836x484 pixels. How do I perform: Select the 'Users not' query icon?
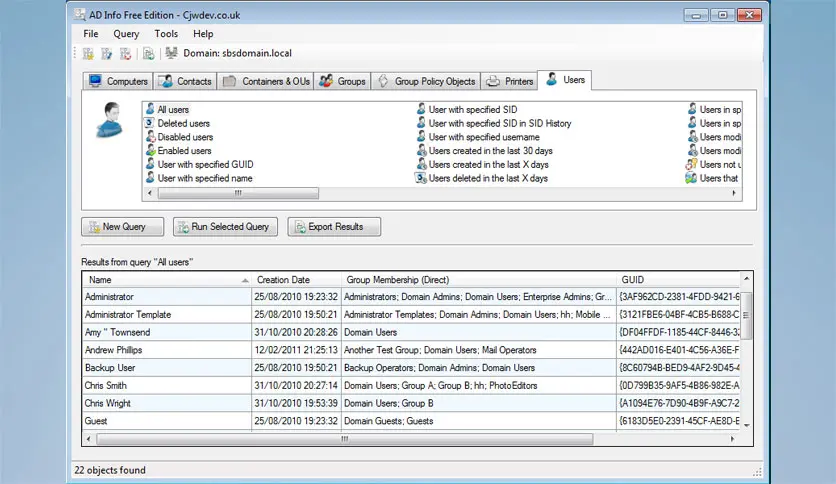tap(692, 164)
